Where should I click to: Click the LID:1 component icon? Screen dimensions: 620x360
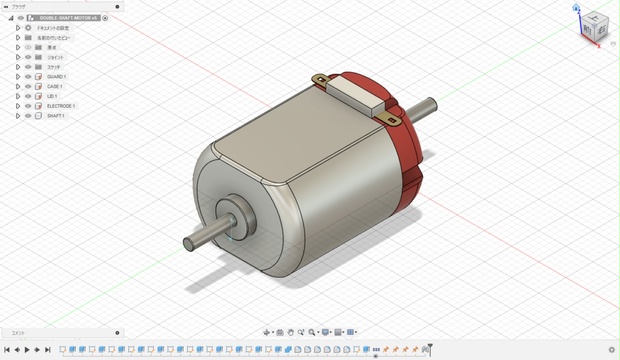point(38,96)
